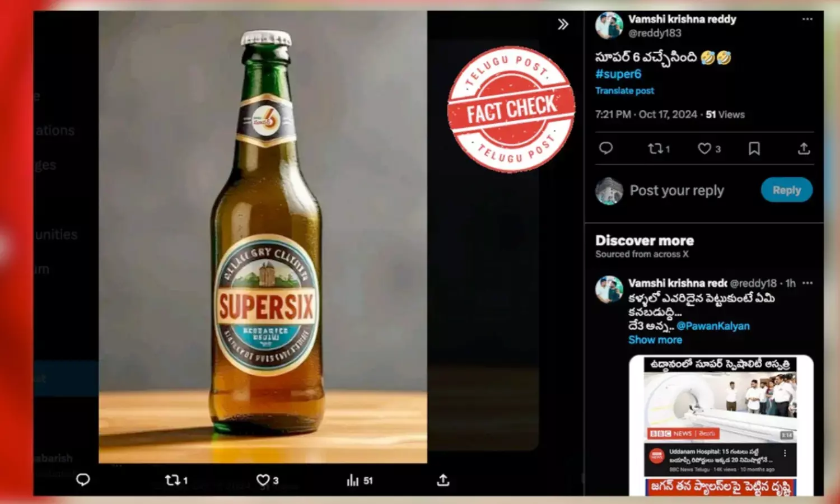Viewport: 840px width, 504px height.
Task: Open the @PawanKalyan mention
Action: (x=712, y=326)
